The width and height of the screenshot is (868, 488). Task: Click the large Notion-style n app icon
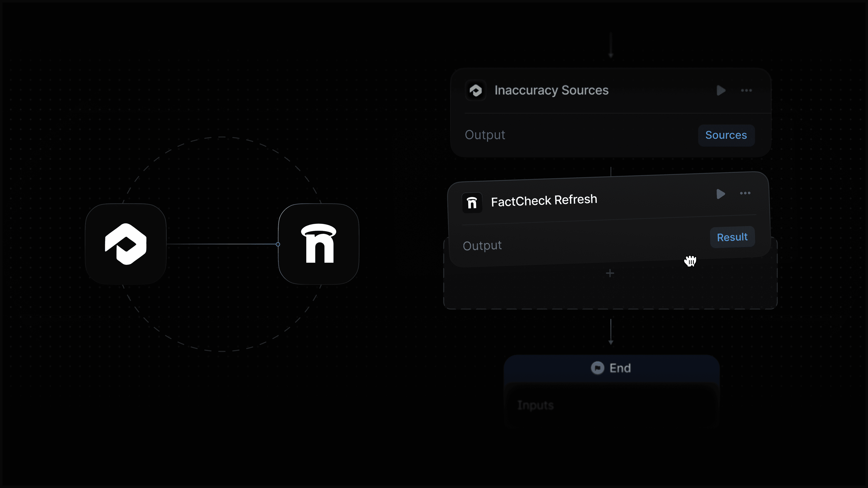[x=318, y=244]
